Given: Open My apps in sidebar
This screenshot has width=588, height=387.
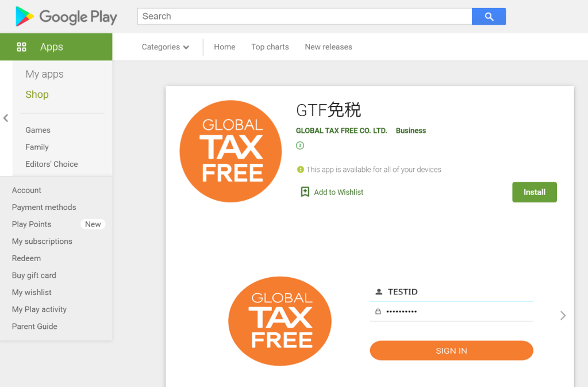Looking at the screenshot, I should coord(44,74).
